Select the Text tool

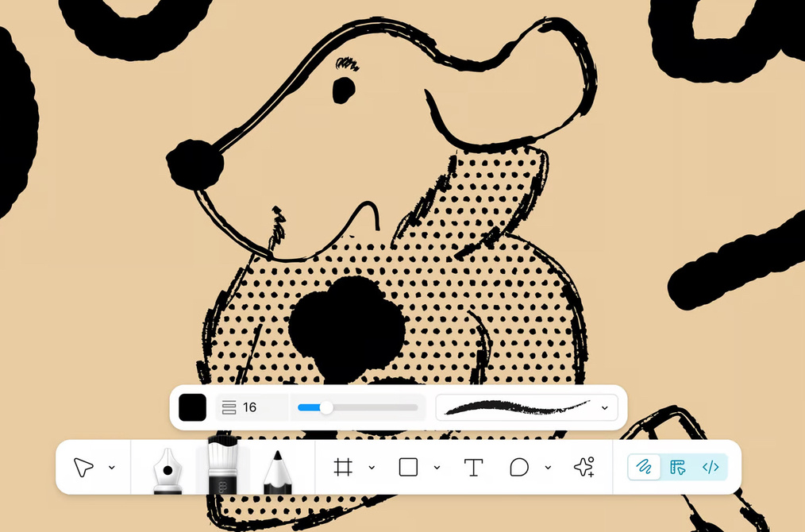point(473,468)
